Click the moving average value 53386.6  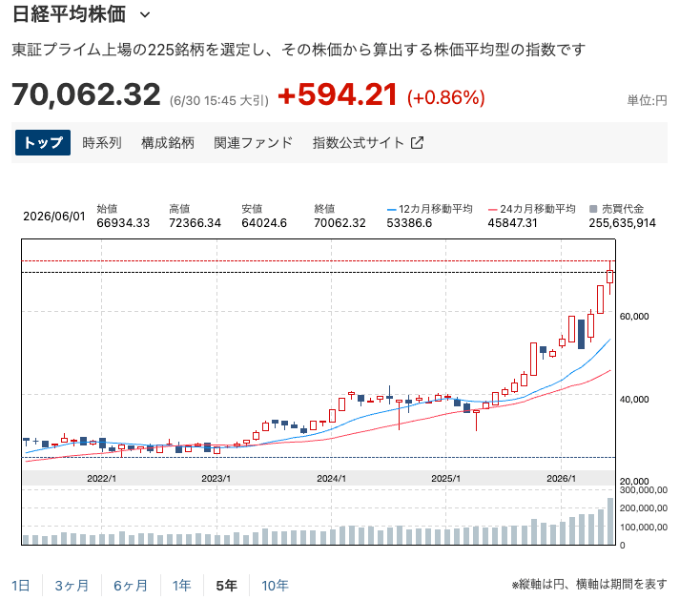coord(409,223)
